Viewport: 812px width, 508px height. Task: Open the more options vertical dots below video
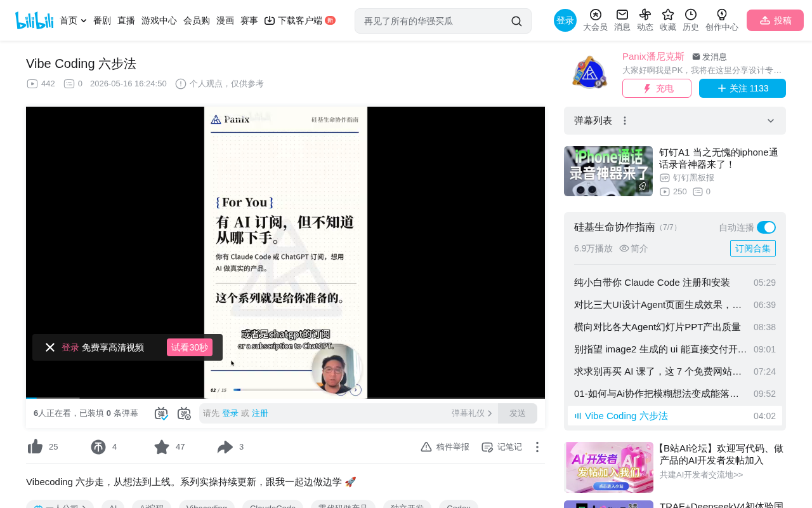[537, 447]
